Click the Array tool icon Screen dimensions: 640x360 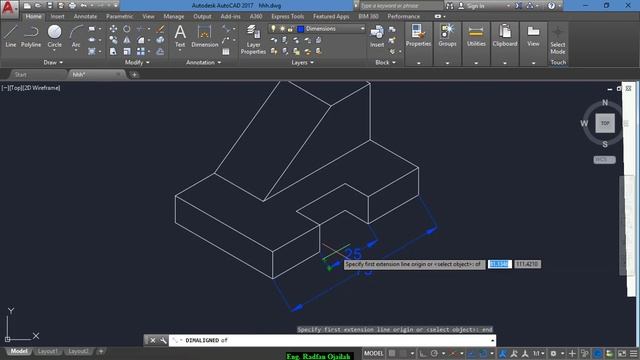point(141,51)
